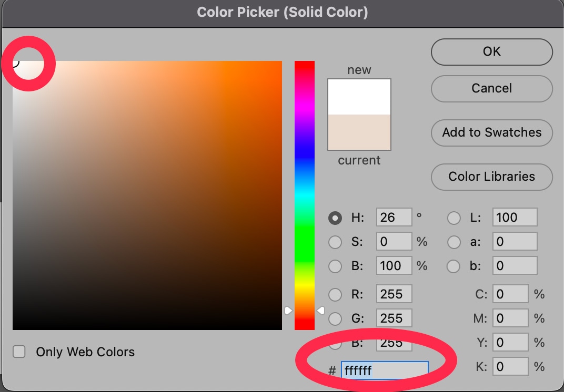
Task: Click the current color swatch
Action: click(359, 132)
